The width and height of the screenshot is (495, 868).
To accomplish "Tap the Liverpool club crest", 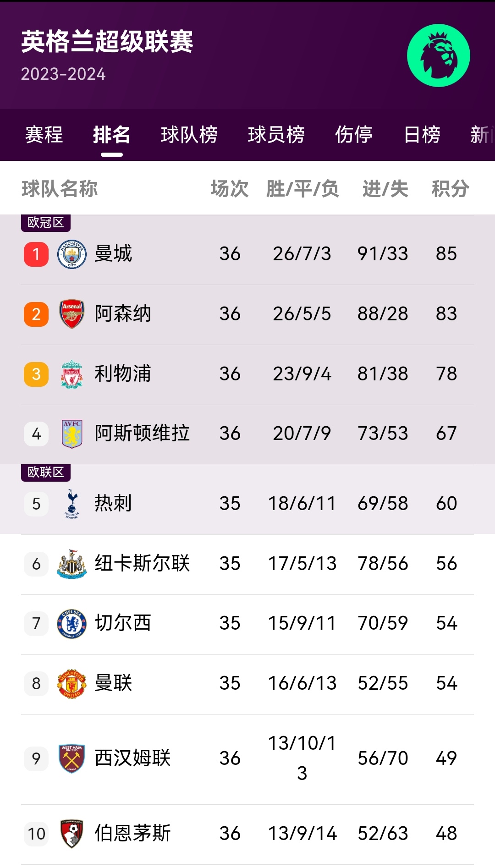I will [72, 374].
